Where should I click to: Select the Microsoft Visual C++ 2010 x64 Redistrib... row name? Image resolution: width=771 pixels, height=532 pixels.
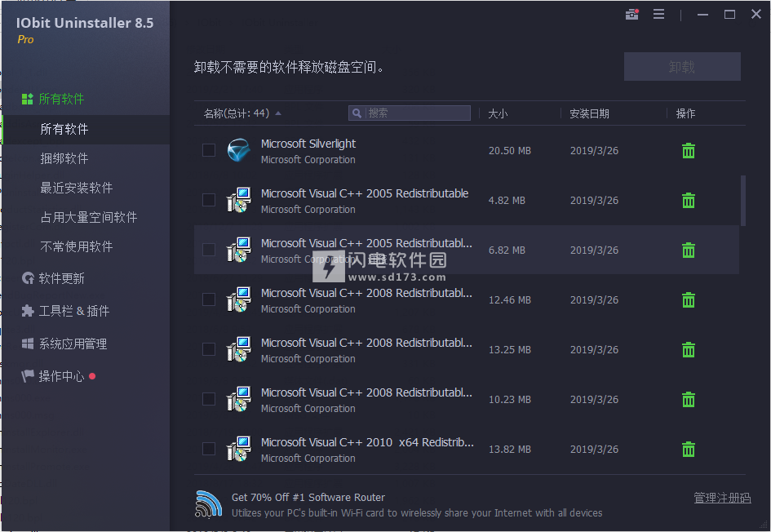(x=367, y=442)
